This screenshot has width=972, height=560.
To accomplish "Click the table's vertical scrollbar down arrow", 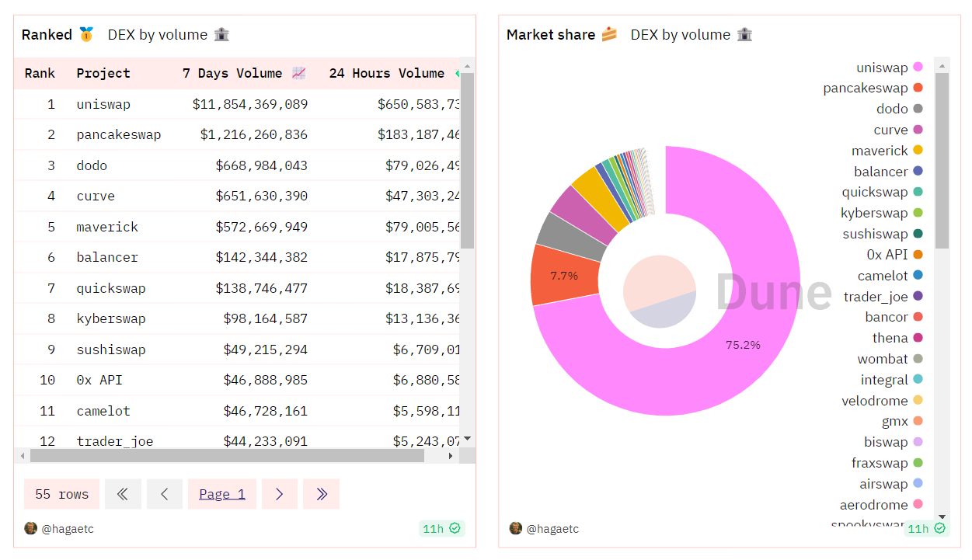I will 467,439.
